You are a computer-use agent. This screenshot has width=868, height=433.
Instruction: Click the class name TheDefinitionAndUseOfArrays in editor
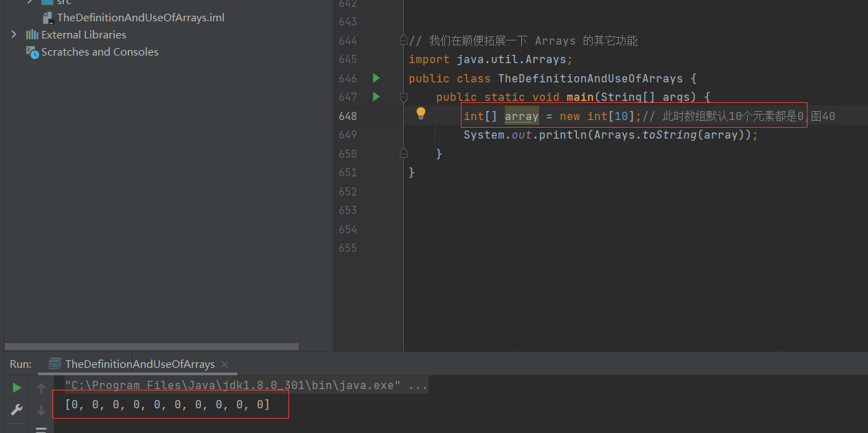point(590,78)
